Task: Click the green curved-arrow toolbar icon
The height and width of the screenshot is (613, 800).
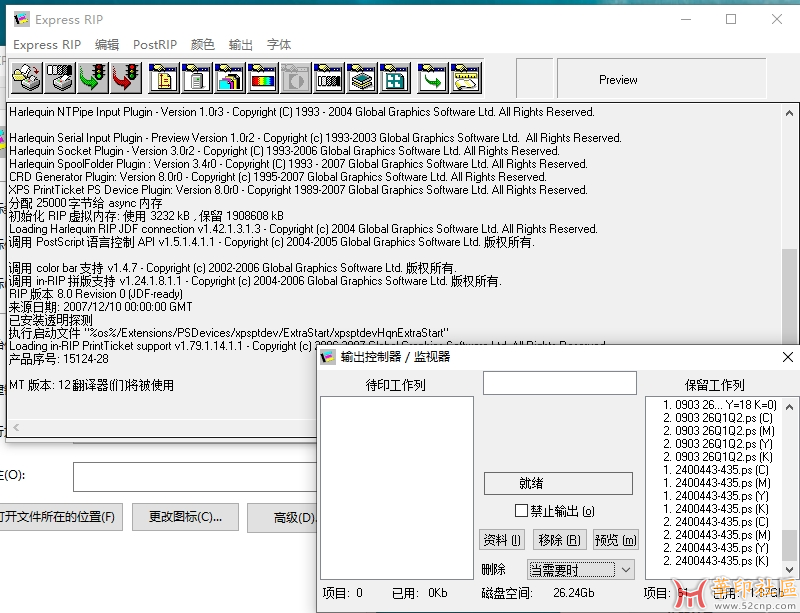Action: 432,78
